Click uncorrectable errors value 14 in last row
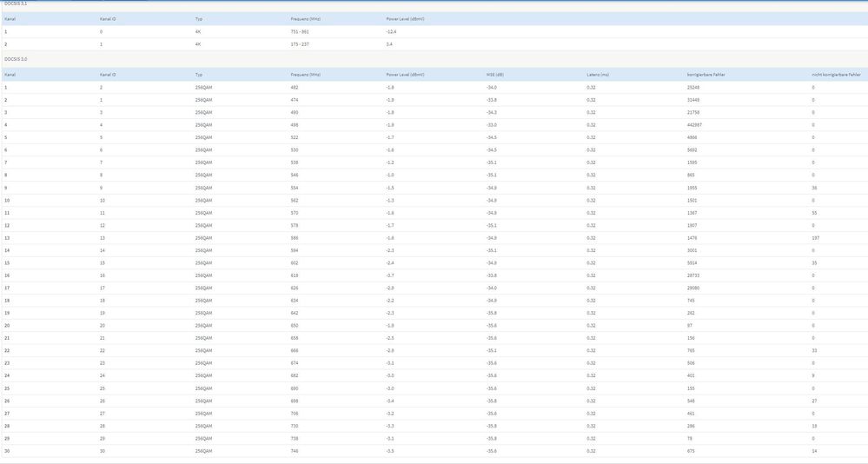Screen dimensions: 868x464 pos(814,451)
